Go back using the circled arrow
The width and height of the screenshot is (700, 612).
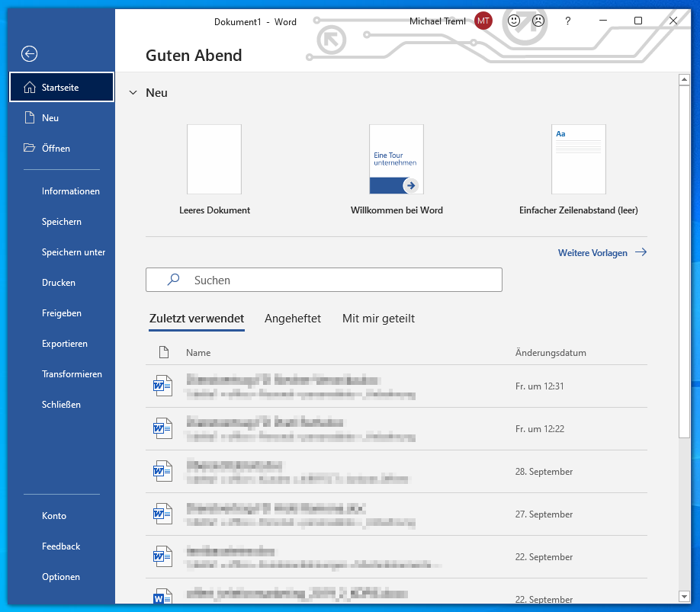pyautogui.click(x=30, y=54)
